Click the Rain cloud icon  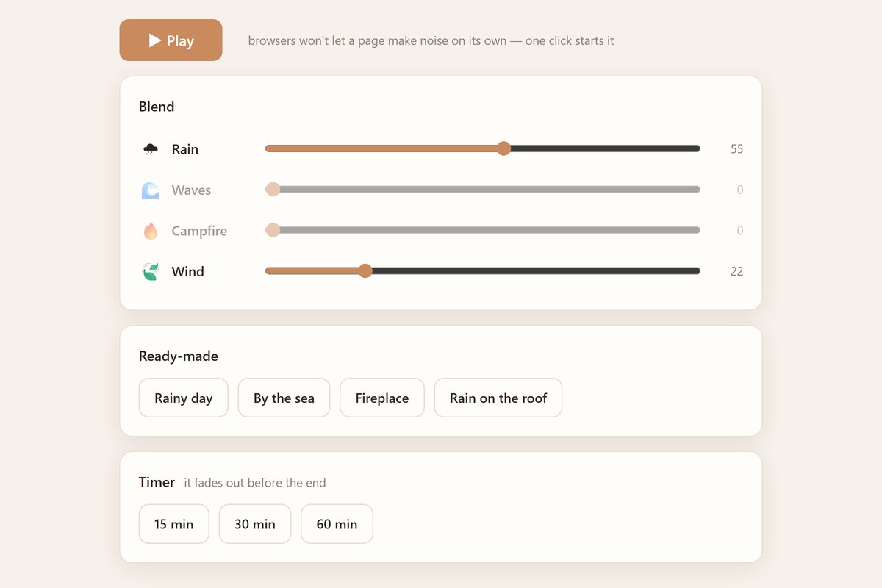click(151, 149)
